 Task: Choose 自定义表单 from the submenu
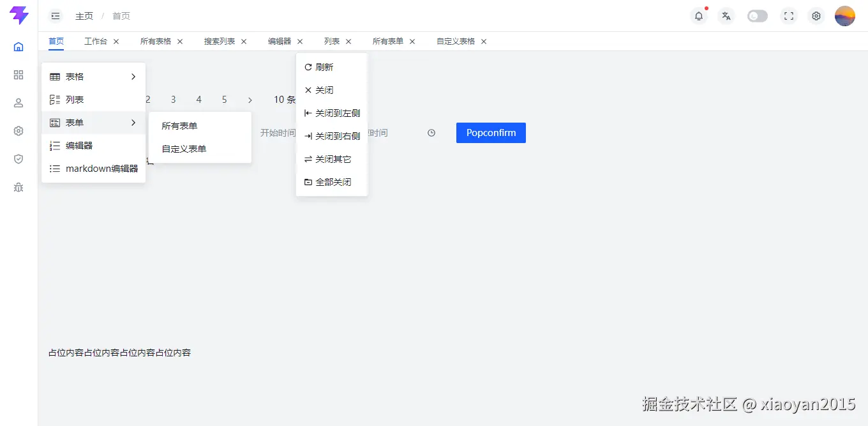[x=200, y=149]
